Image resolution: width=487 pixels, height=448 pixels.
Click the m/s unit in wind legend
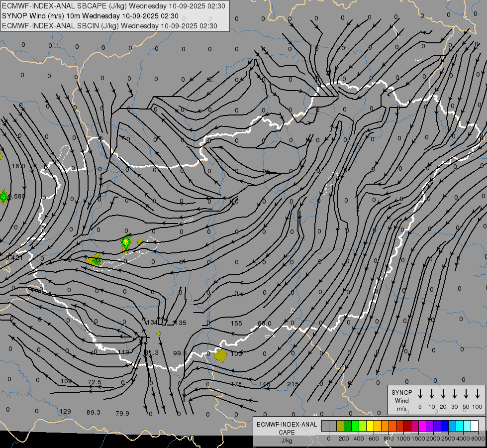[401, 409]
